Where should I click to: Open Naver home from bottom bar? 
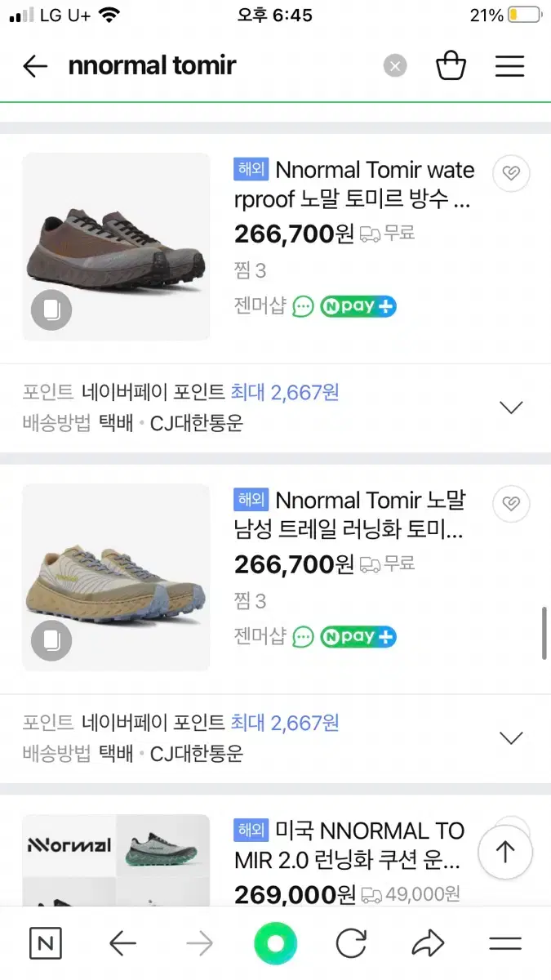[x=45, y=944]
